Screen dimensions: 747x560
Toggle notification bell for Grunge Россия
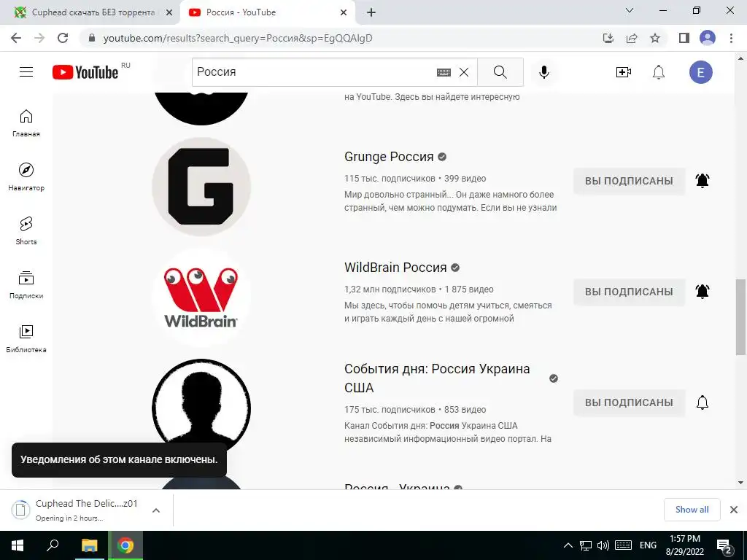pyautogui.click(x=703, y=181)
